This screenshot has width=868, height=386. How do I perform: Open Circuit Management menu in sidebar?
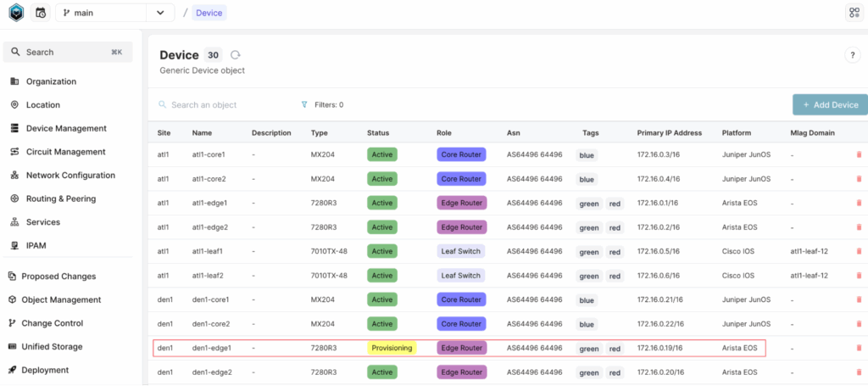coord(65,152)
